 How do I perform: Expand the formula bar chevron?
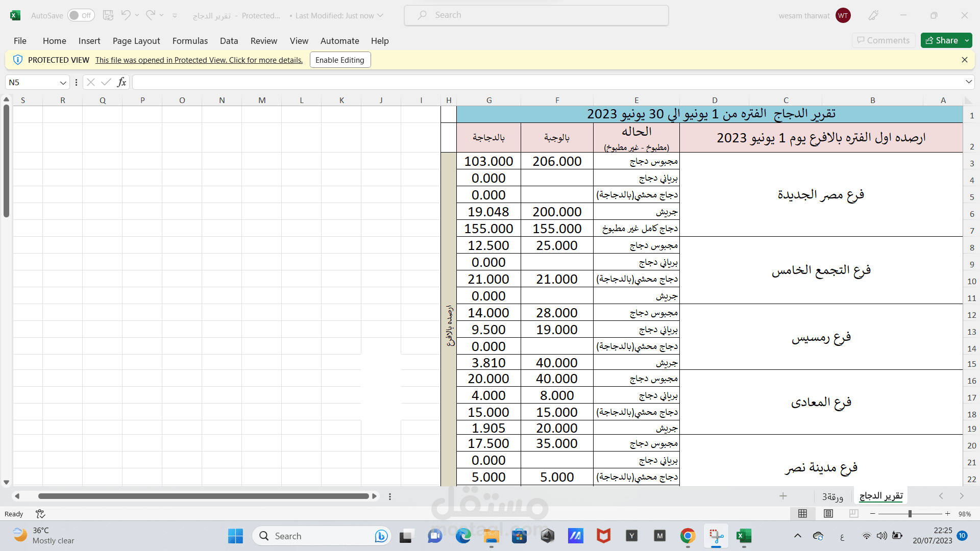tap(968, 82)
